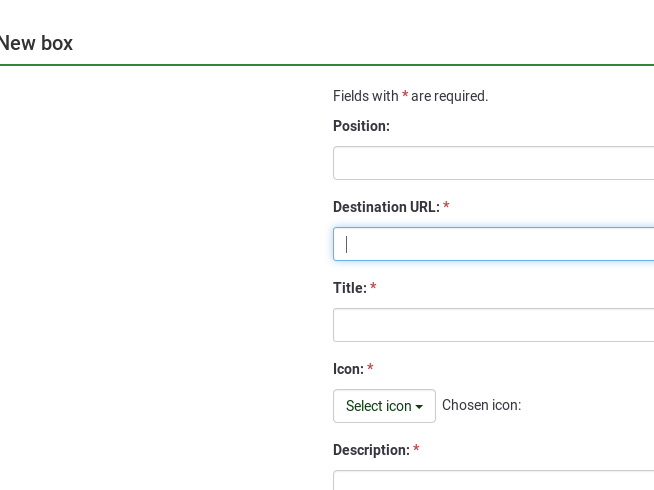This screenshot has height=490, width=654.
Task: Click the Chosen icon text
Action: (481, 405)
